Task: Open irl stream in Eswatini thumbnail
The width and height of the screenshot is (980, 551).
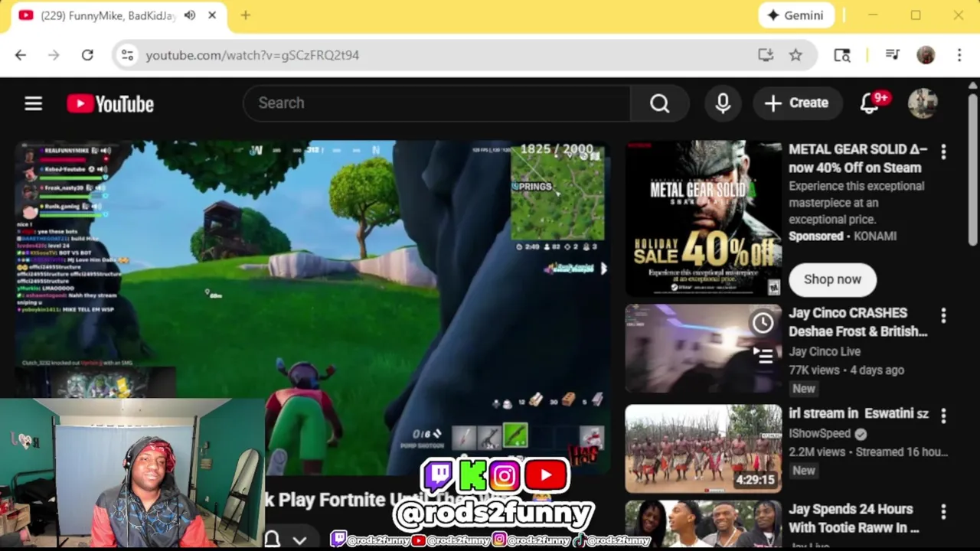Action: (x=704, y=448)
